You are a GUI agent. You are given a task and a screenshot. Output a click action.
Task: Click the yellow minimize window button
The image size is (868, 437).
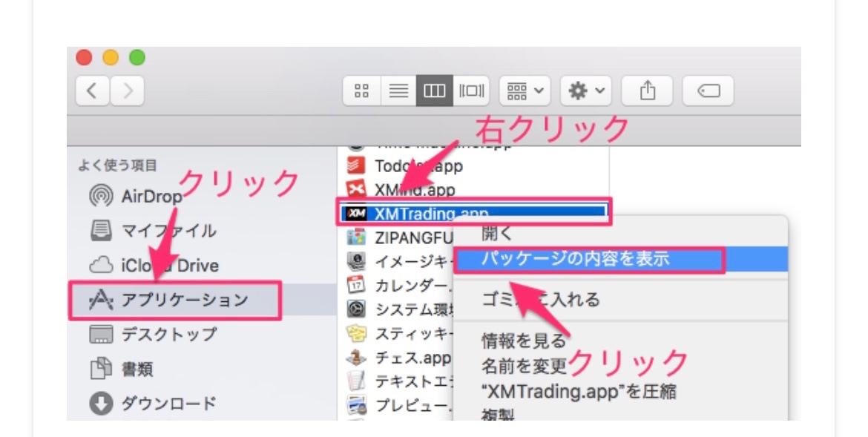111,57
